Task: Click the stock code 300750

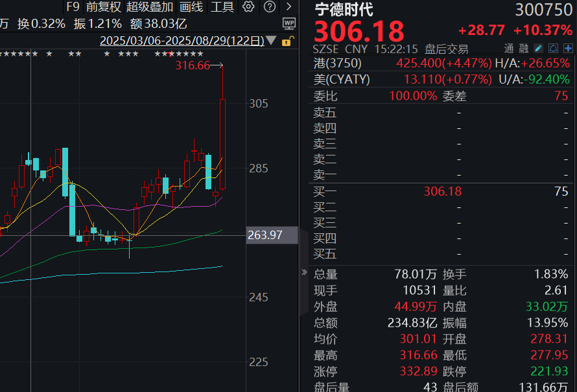Action: click(543, 10)
